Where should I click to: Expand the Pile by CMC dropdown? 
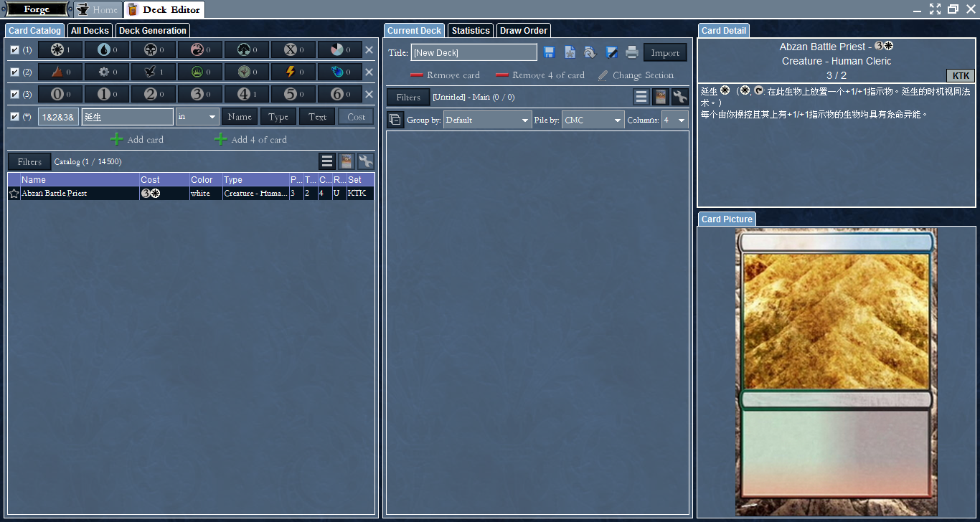[593, 120]
